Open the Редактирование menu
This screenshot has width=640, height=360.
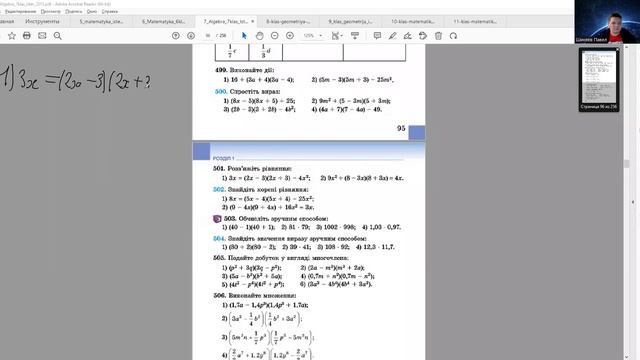pos(20,11)
